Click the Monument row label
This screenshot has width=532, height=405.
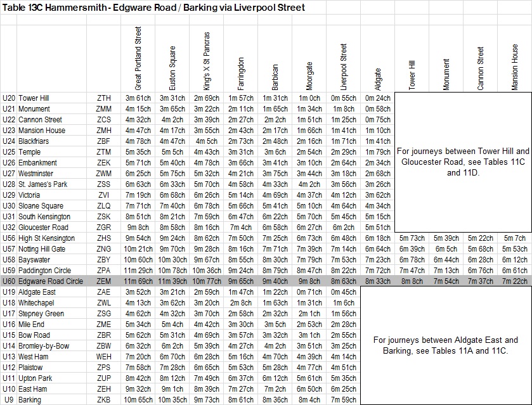tap(34, 109)
